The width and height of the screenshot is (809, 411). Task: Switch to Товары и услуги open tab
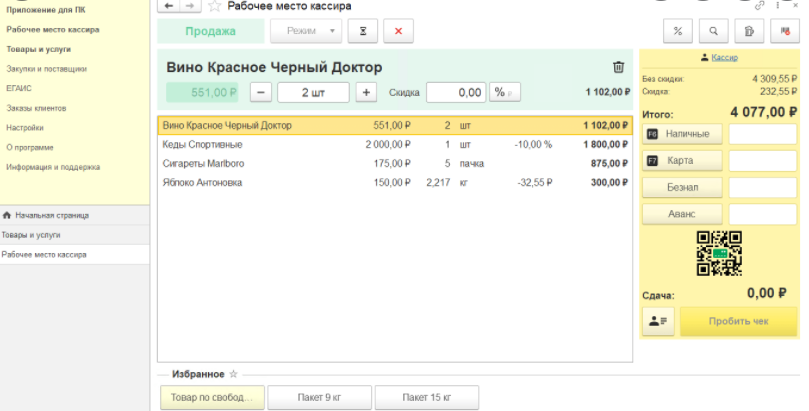75,235
